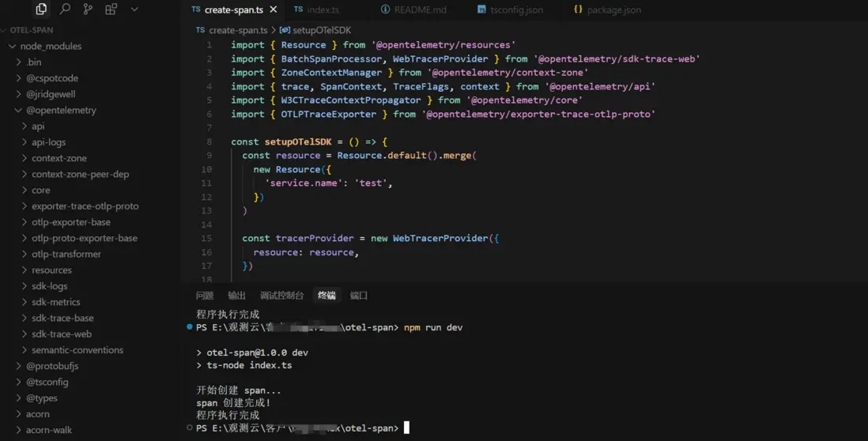Select the core folder
868x441 pixels.
40,190
